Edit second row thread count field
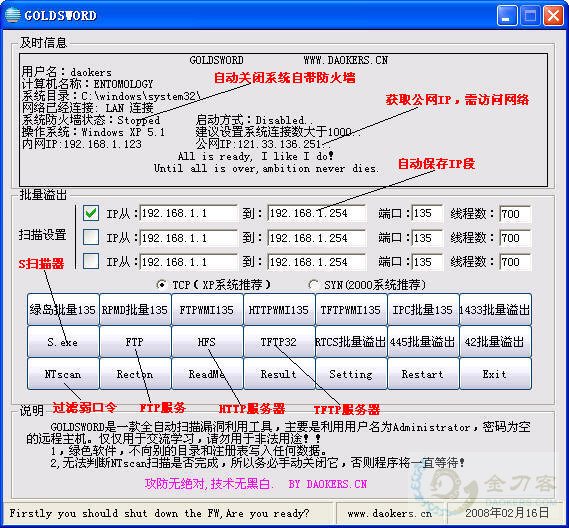This screenshot has width=569, height=528. 515,238
